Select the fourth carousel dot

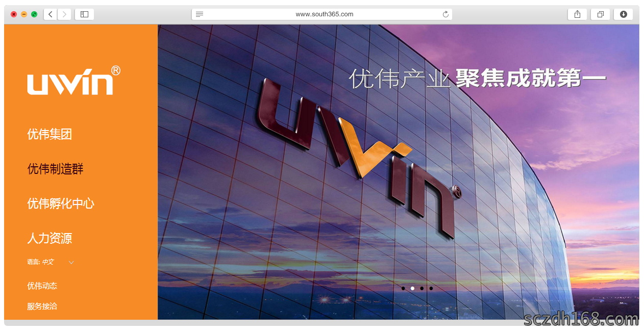tap(431, 288)
